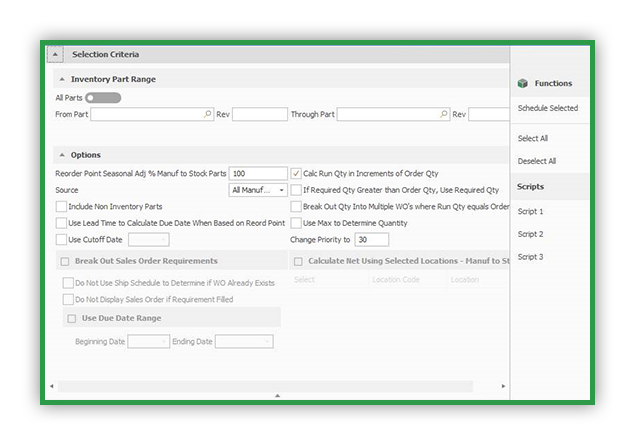
Task: Click the horizontal scrollbar right arrow
Action: (x=503, y=386)
